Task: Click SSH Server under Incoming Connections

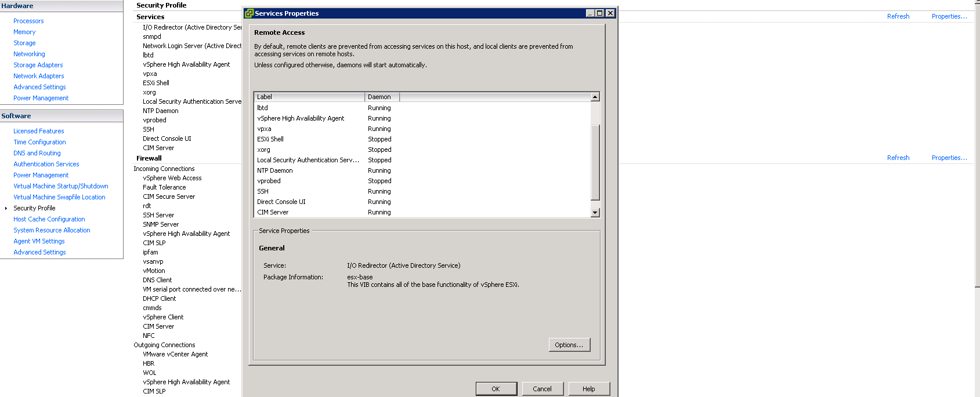Action: tap(158, 215)
